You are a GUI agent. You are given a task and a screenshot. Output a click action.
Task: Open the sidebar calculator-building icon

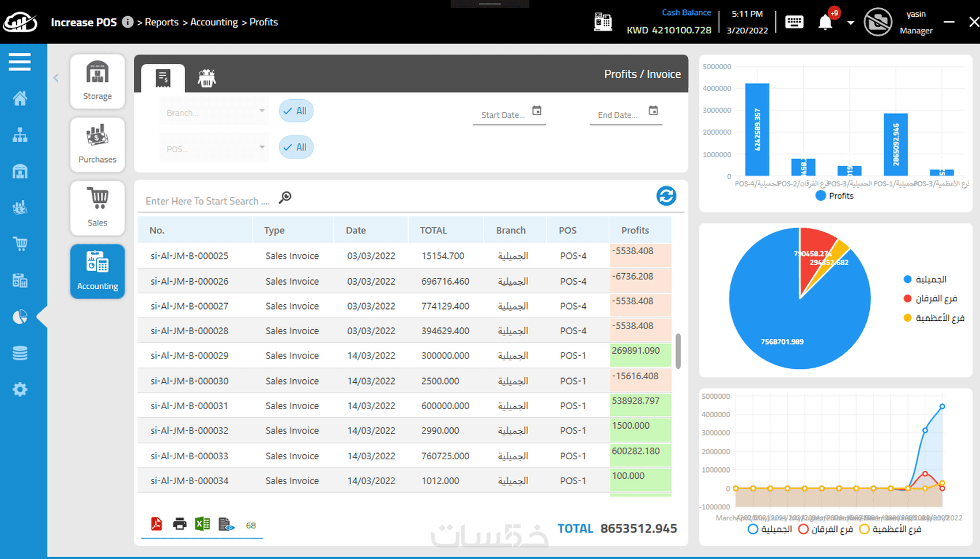(x=20, y=280)
